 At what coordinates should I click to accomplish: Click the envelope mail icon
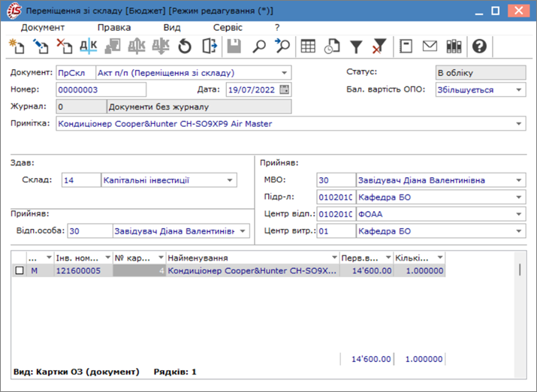pos(430,47)
